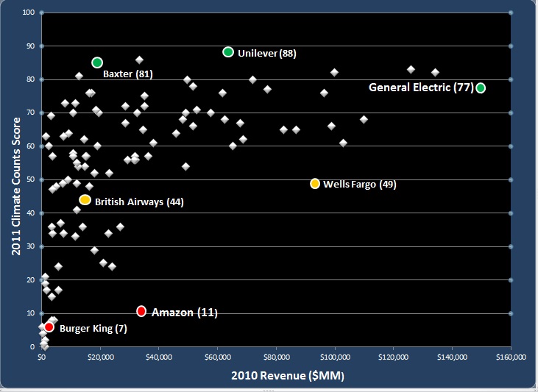
Task: Click the Amazon (11) data label
Action: coord(185,313)
